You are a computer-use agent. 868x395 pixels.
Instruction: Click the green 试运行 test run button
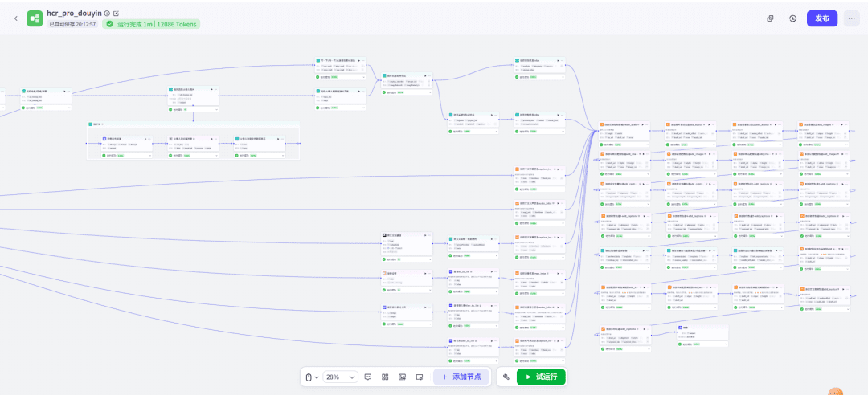click(x=541, y=377)
